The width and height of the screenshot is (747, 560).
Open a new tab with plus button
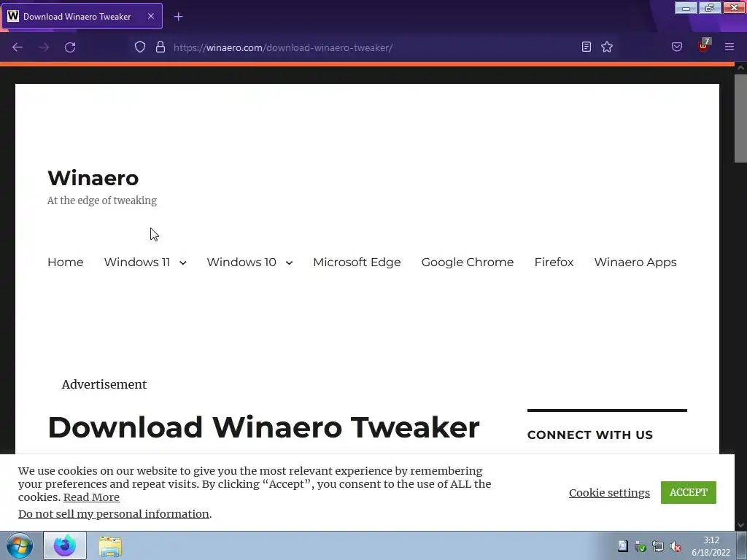[178, 17]
